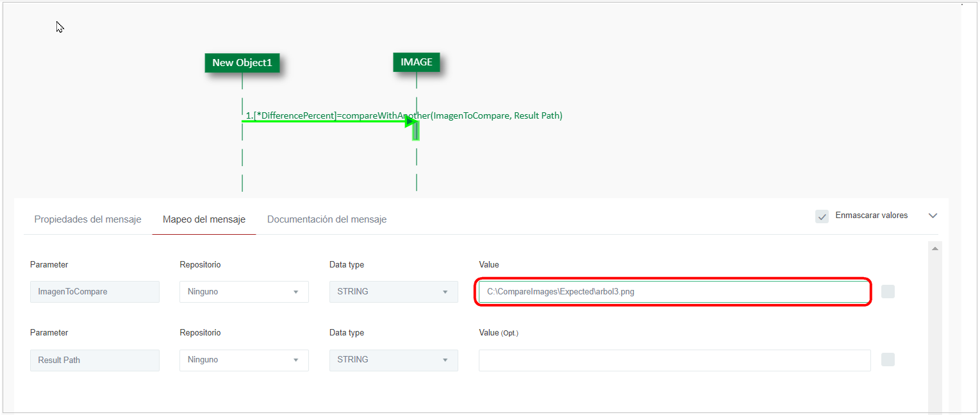Open Data type dropdown for ImagenToCompare
This screenshot has height=415, width=980.
point(394,292)
